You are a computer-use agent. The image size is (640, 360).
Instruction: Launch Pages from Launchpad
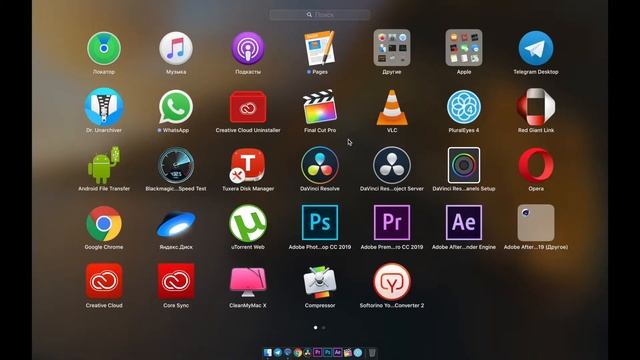click(x=320, y=48)
